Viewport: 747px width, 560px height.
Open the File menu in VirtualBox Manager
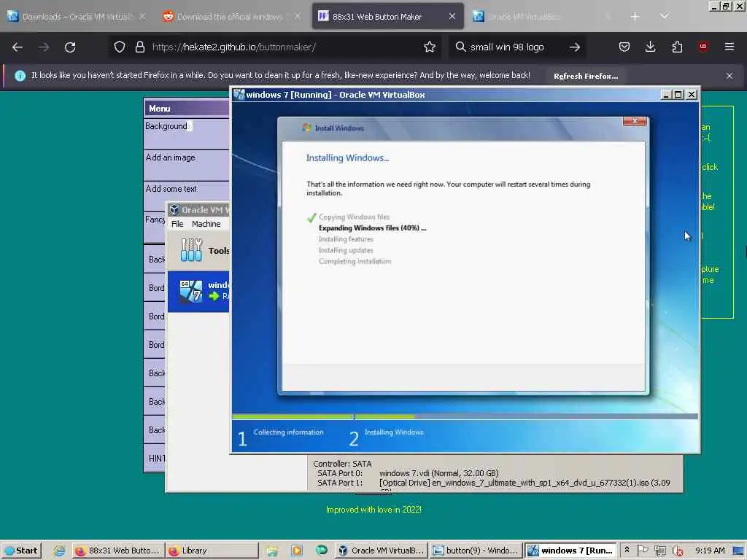click(177, 224)
